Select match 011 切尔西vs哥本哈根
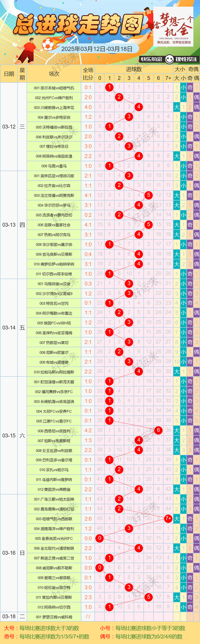Image resolution: width=200 pixels, height=644 pixels. (54, 274)
